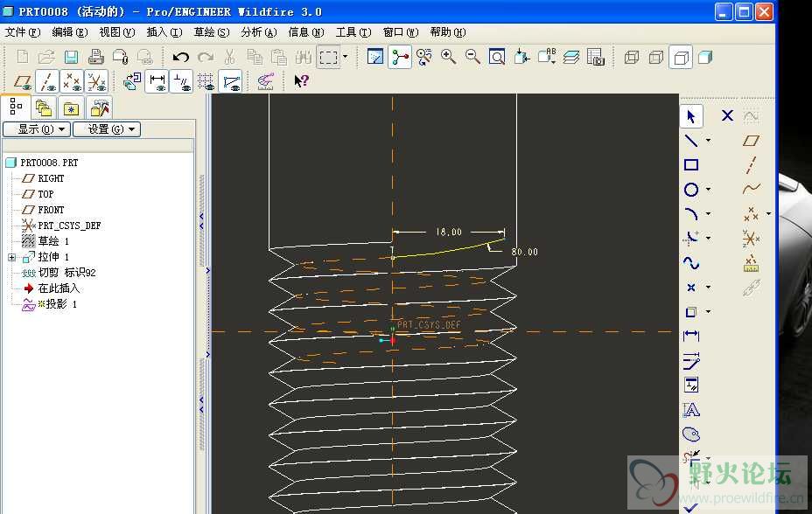Open the sketcher point tool flyout arrow

click(709, 288)
